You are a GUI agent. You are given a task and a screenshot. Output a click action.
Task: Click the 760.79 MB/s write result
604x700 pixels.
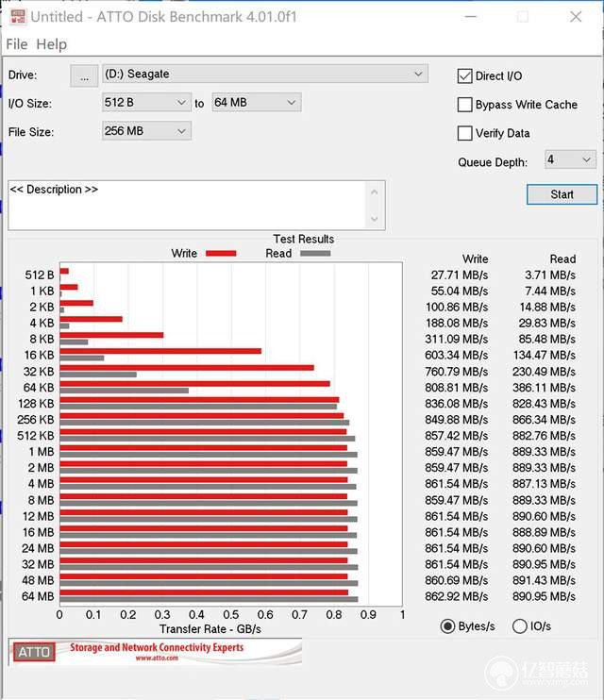pos(456,372)
